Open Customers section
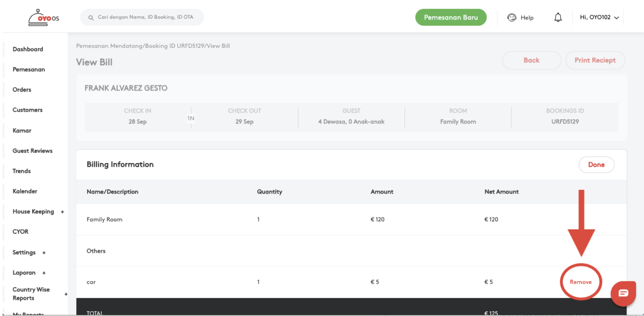The width and height of the screenshot is (644, 316). [x=27, y=110]
